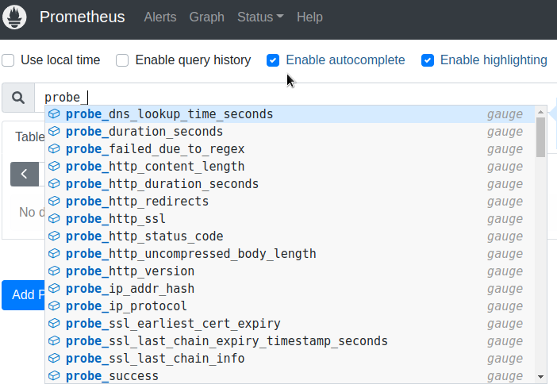
Task: Open the Graph page
Action: click(x=207, y=17)
